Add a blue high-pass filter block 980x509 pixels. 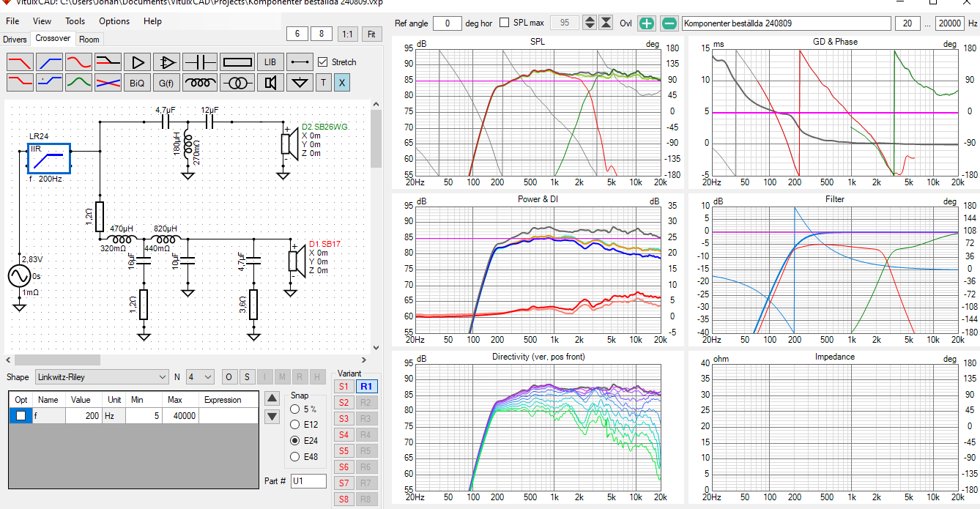[49, 62]
